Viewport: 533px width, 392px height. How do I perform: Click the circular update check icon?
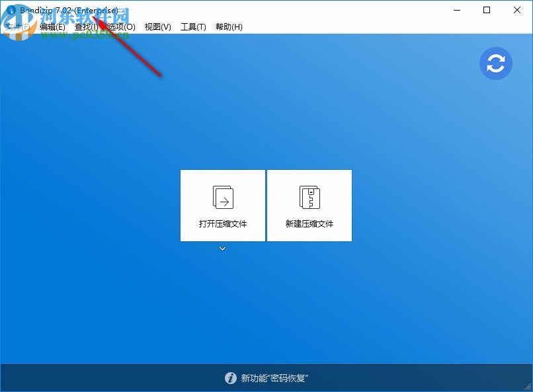click(x=496, y=63)
